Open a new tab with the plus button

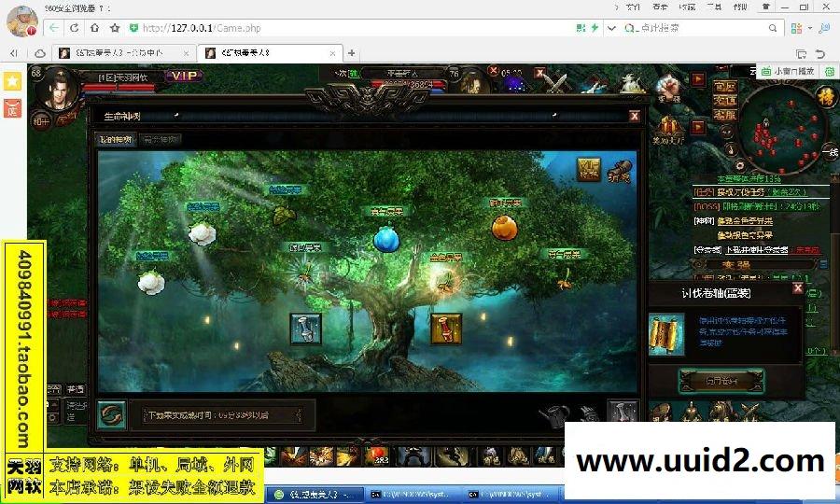pos(352,53)
